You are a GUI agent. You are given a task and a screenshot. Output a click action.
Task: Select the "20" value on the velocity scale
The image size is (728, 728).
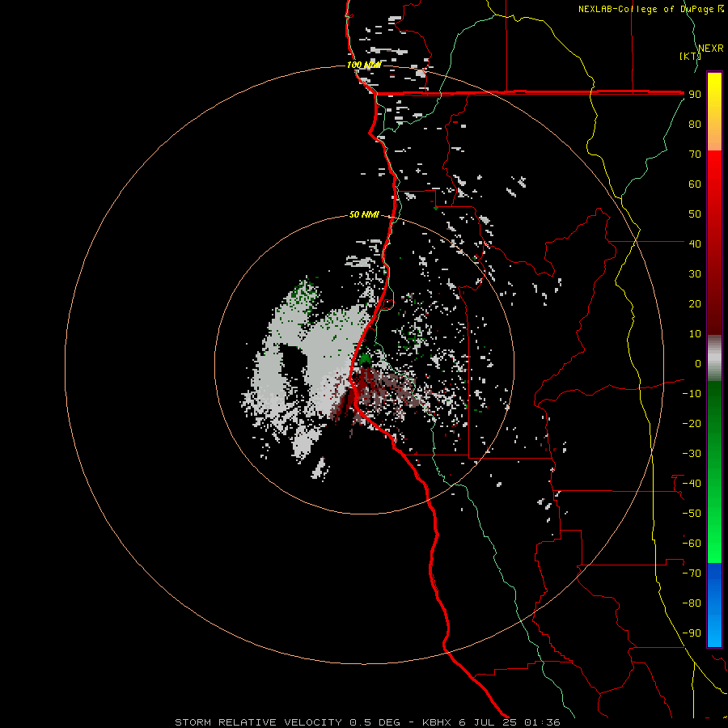pos(695,303)
